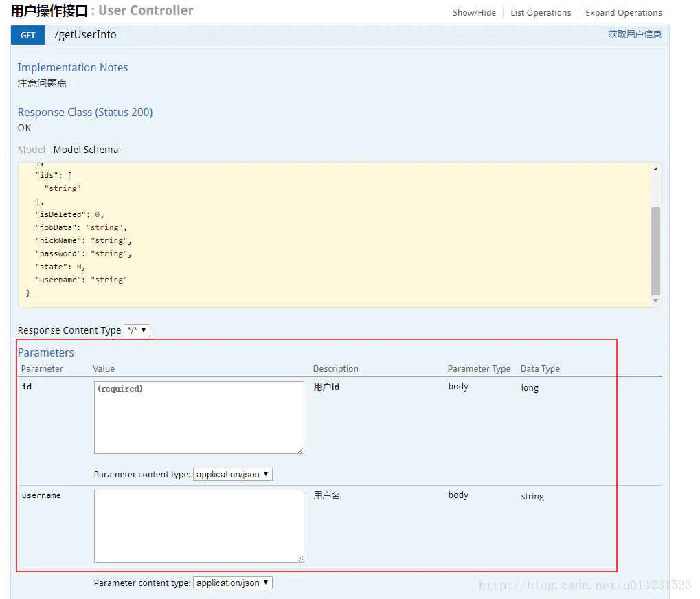Screen dimensions: 700x599
Task: Open Response Content Type dropdown
Action: [137, 330]
